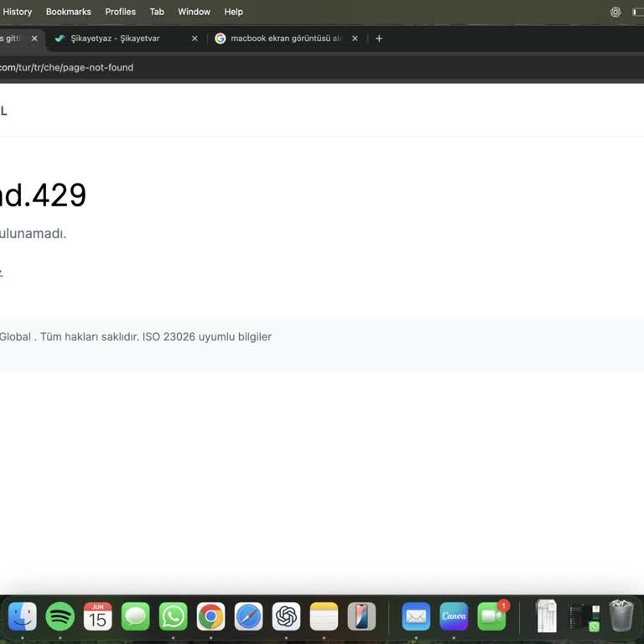This screenshot has width=644, height=644.
Task: Open the screenshots stack in dock
Action: pyautogui.click(x=584, y=617)
